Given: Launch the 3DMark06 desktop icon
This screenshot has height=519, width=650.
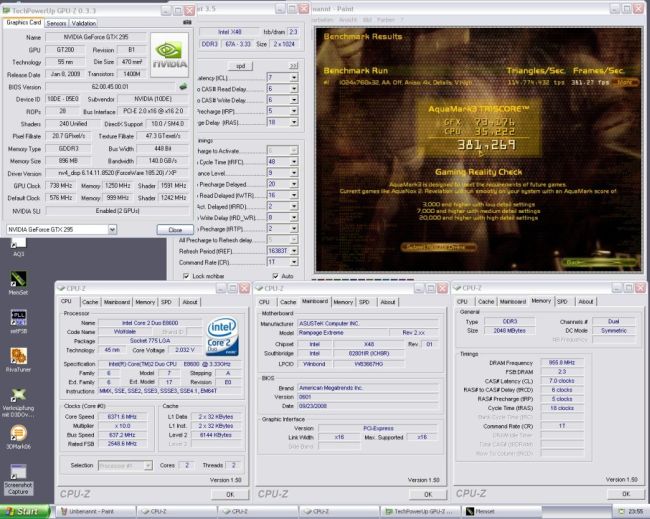Looking at the screenshot, I should [x=18, y=437].
